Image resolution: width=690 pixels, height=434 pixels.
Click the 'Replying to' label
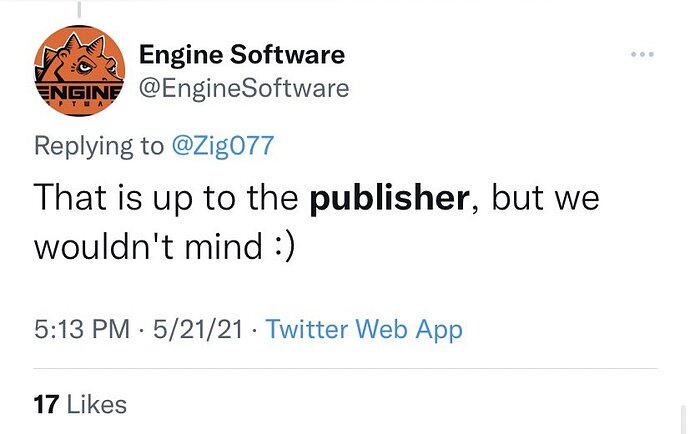coord(99,146)
